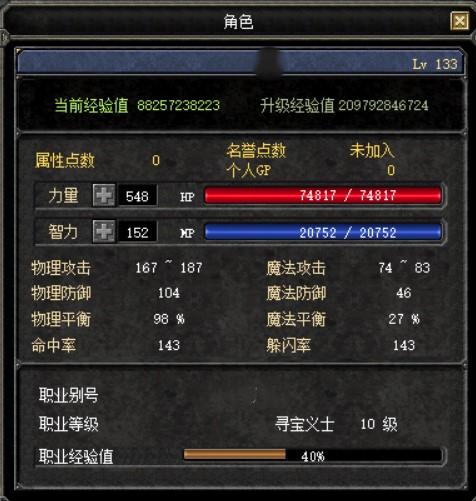Click the blue MP bar

323,232
